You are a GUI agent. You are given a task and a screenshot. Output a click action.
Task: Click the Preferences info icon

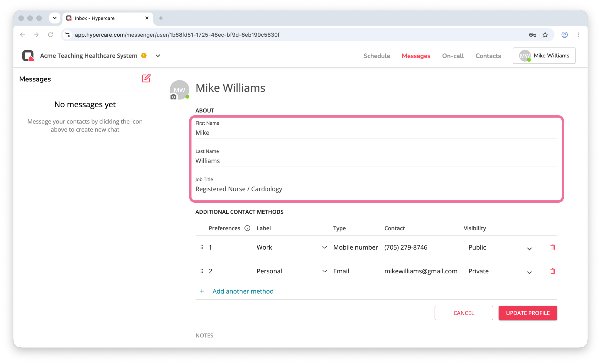(x=247, y=228)
